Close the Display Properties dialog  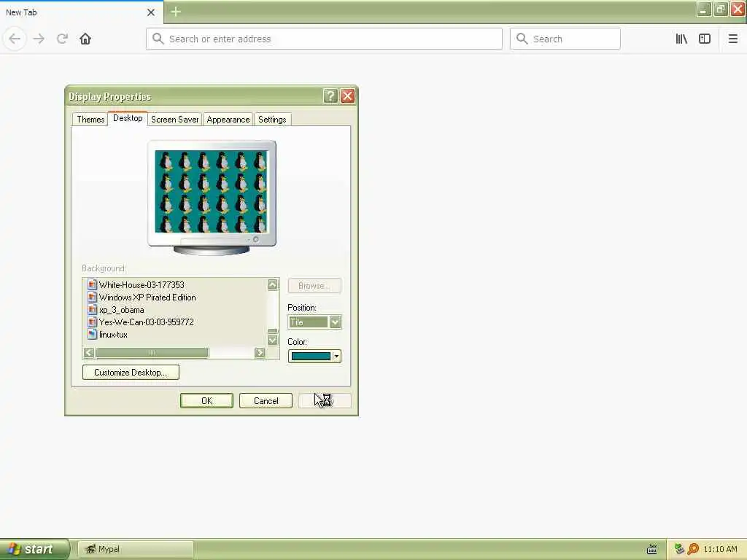point(347,96)
